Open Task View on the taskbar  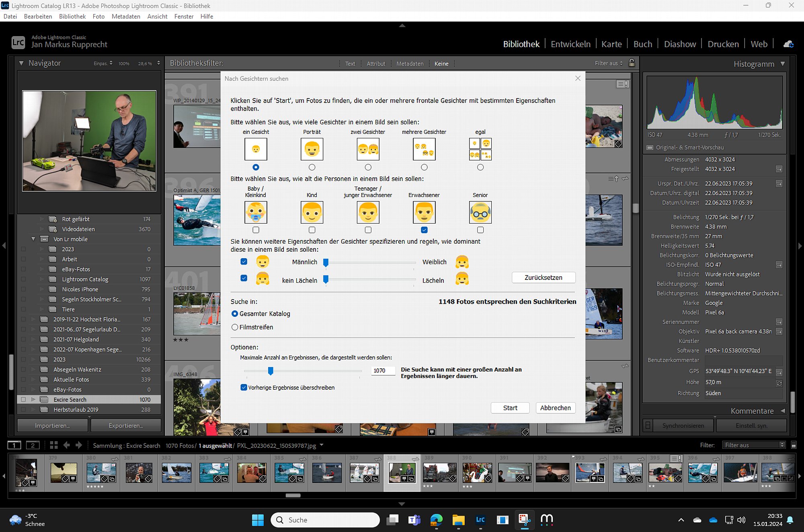point(392,520)
